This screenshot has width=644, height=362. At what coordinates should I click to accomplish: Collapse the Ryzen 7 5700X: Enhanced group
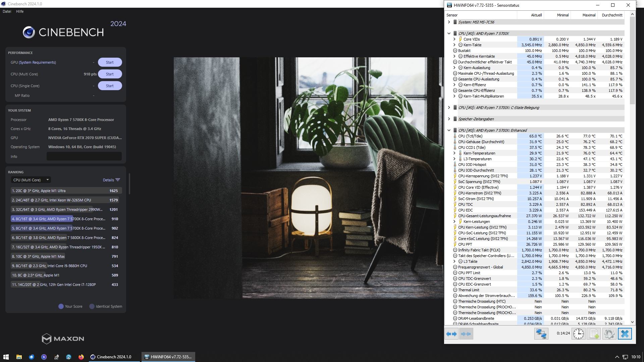point(449,130)
